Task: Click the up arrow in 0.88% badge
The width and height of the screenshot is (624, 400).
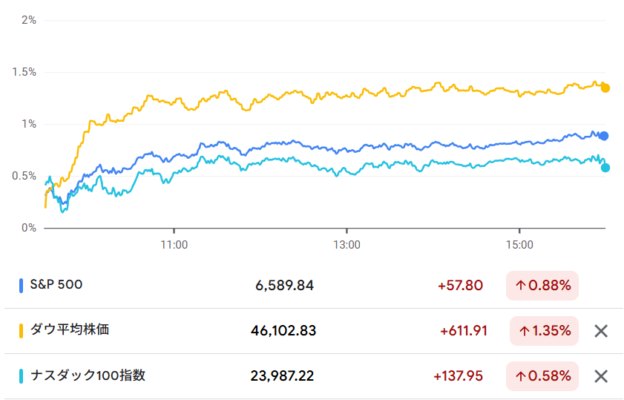Action: [521, 286]
